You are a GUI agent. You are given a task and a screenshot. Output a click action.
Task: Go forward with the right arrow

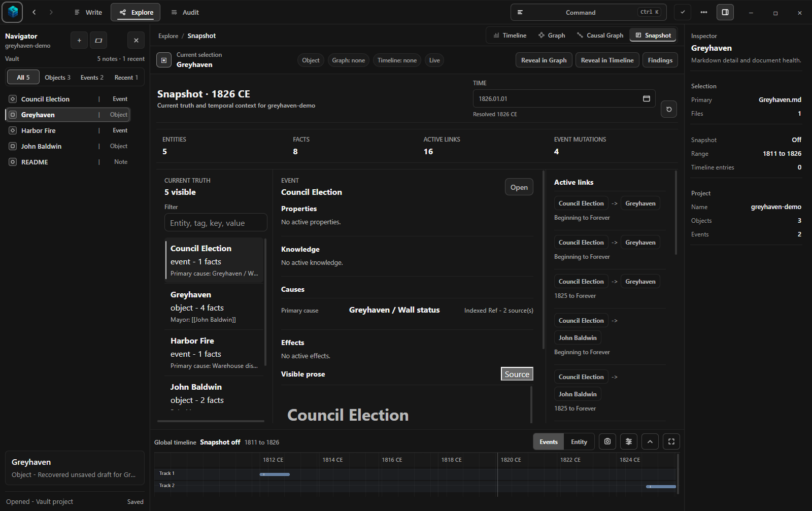coord(51,12)
